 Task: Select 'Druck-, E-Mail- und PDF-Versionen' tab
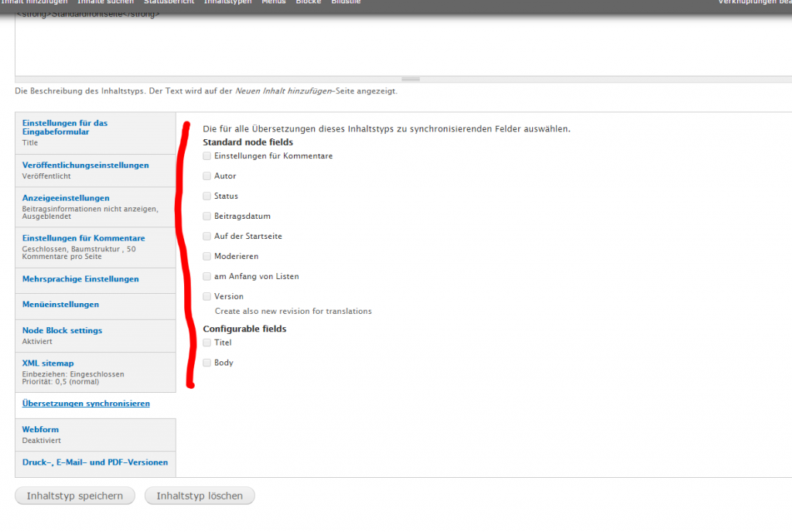[94, 462]
